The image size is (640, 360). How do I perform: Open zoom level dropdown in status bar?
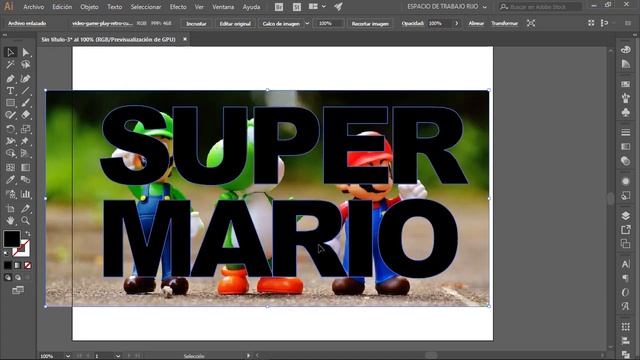pos(68,356)
